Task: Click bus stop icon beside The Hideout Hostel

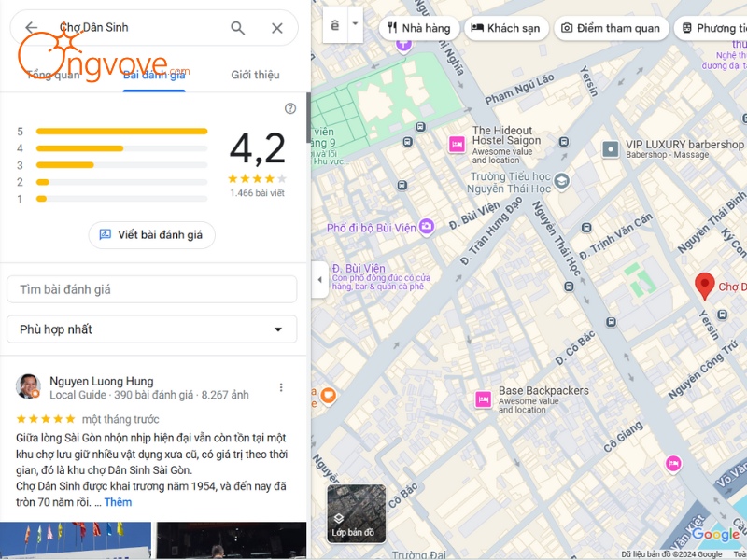Action: pos(564,142)
